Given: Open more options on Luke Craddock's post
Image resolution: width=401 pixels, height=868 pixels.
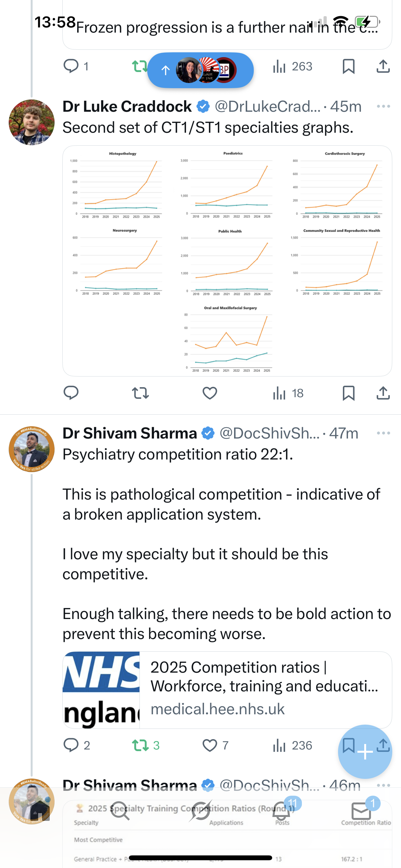Looking at the screenshot, I should [x=384, y=107].
